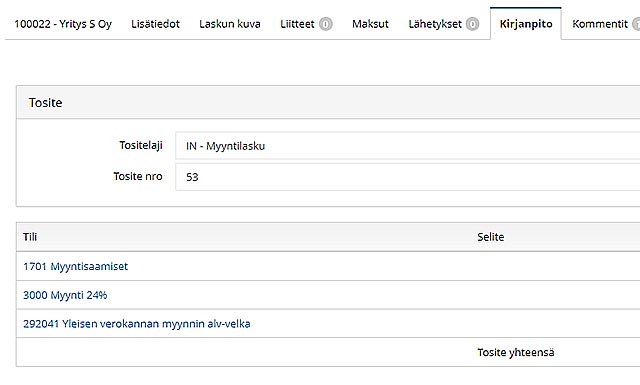Click the Kommentit count badge icon
Screen dimensions: 640x385
(637, 24)
